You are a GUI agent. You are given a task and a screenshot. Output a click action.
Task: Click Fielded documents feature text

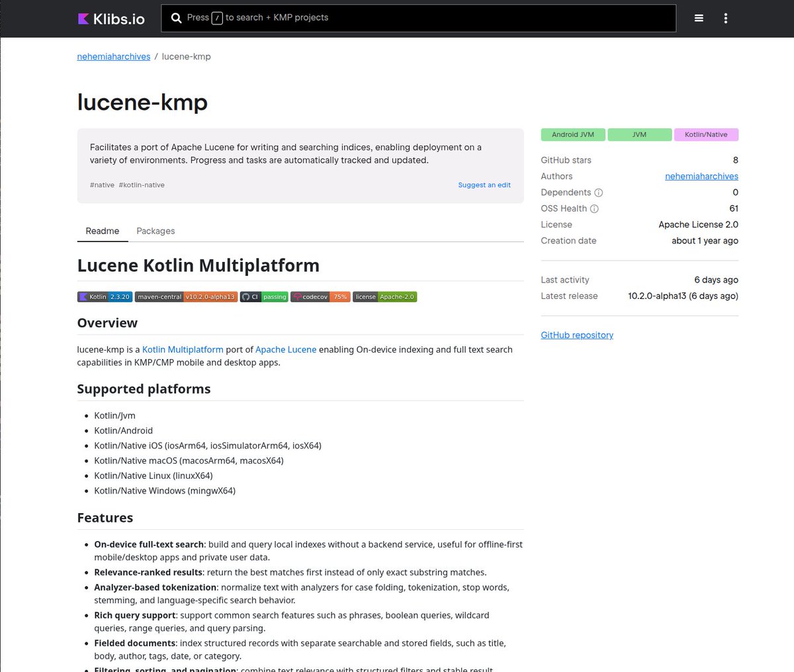[x=135, y=643]
